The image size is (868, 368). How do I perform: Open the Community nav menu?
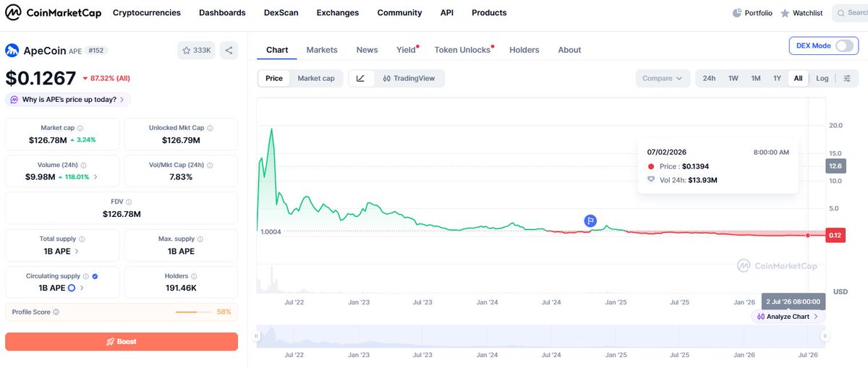tap(399, 13)
